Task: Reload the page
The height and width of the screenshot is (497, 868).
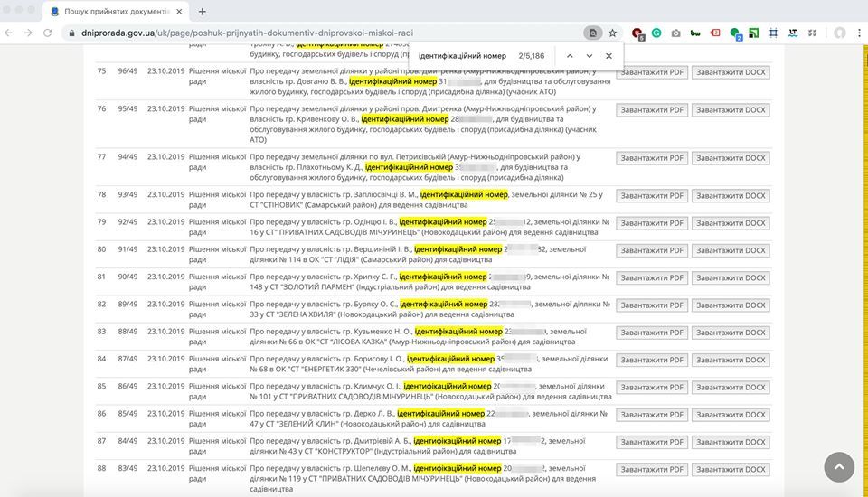Action: 49,33
